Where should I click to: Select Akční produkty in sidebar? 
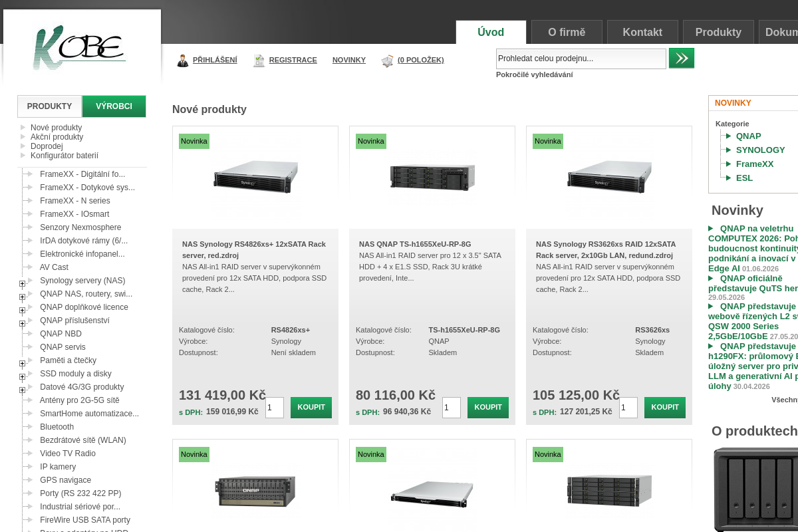click(x=57, y=137)
